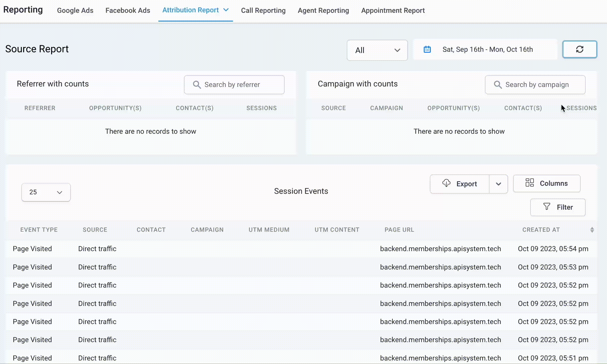The image size is (607, 364).
Task: Click the calendar icon in date range
Action: pos(427,49)
